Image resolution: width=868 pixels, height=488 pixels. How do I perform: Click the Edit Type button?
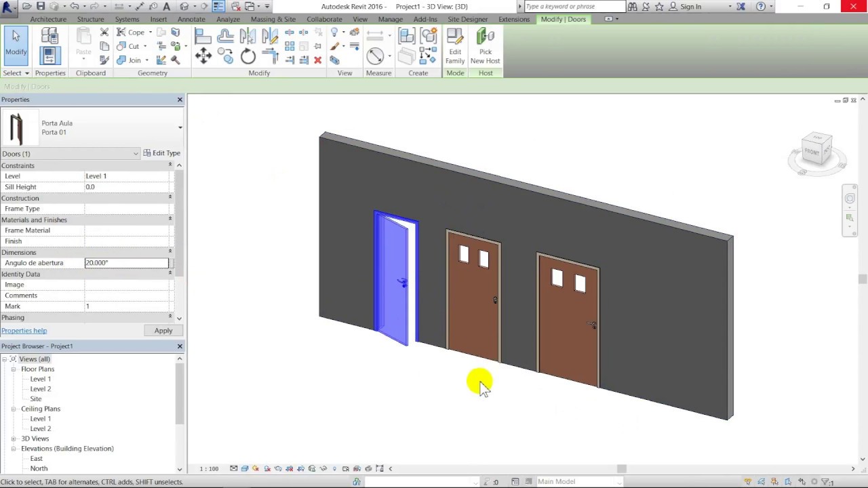(x=161, y=153)
